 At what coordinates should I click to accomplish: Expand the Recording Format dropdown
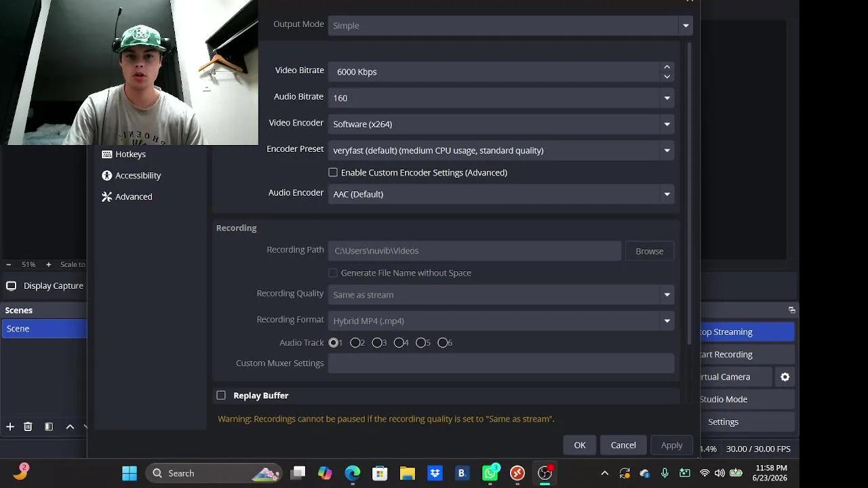pyautogui.click(x=501, y=321)
